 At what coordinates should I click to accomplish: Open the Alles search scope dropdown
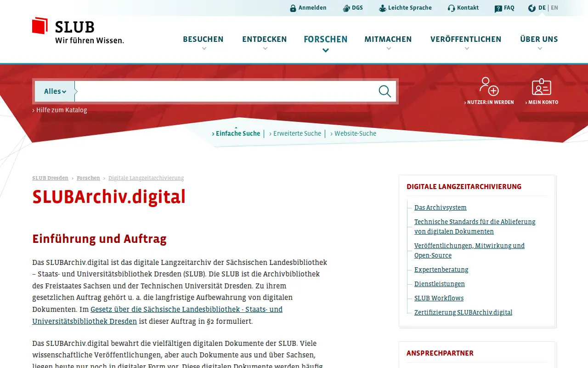click(x=55, y=92)
